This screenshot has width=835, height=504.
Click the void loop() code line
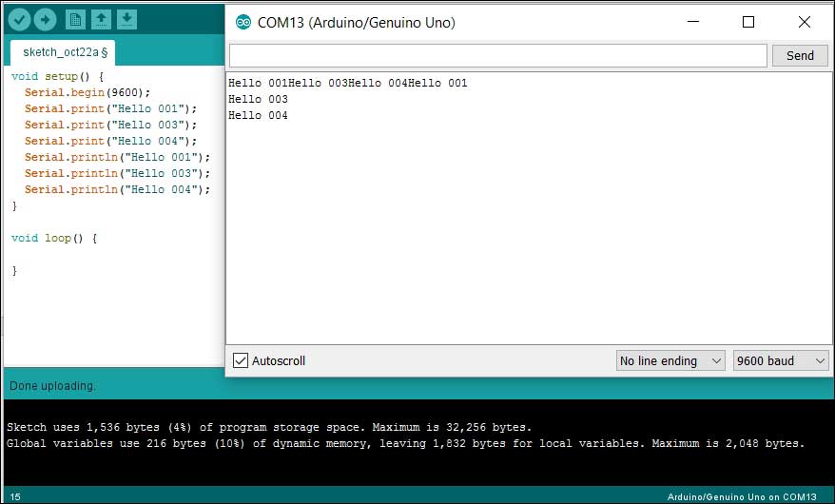[54, 238]
